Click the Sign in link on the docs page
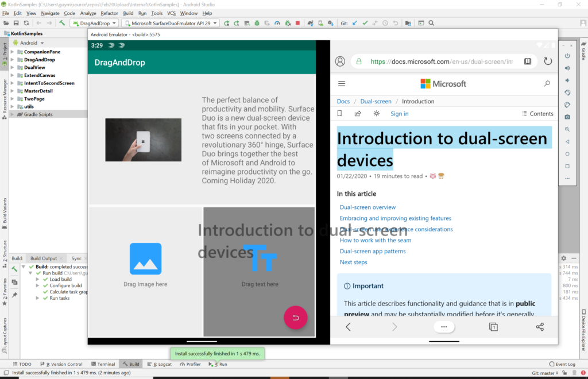The image size is (588, 379). pos(399,114)
